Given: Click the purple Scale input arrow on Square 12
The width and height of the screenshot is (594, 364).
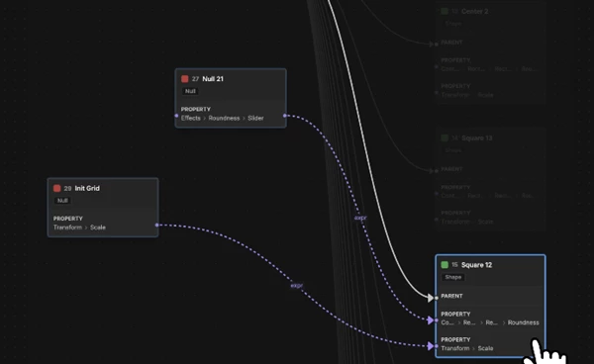Looking at the screenshot, I should point(431,346).
